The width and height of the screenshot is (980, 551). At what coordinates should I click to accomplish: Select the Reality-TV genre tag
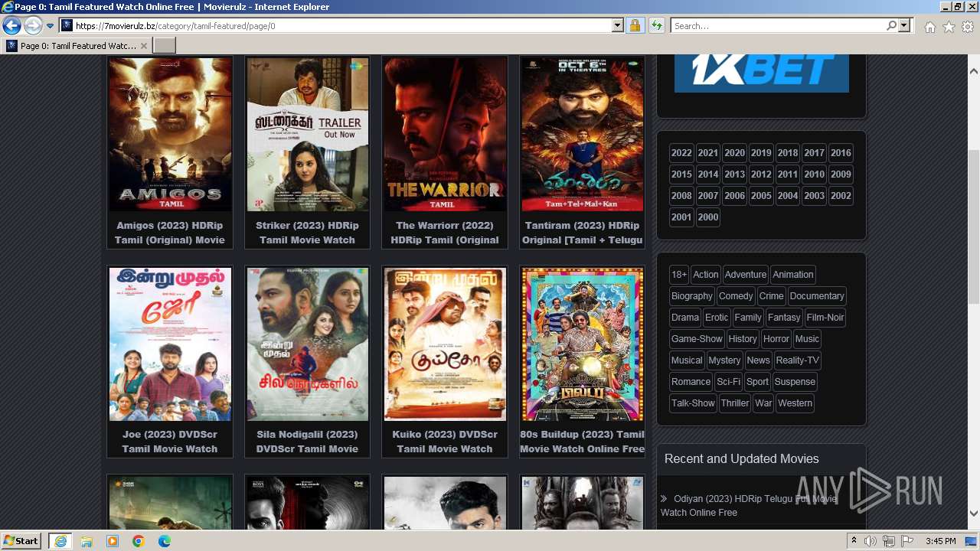pos(798,360)
